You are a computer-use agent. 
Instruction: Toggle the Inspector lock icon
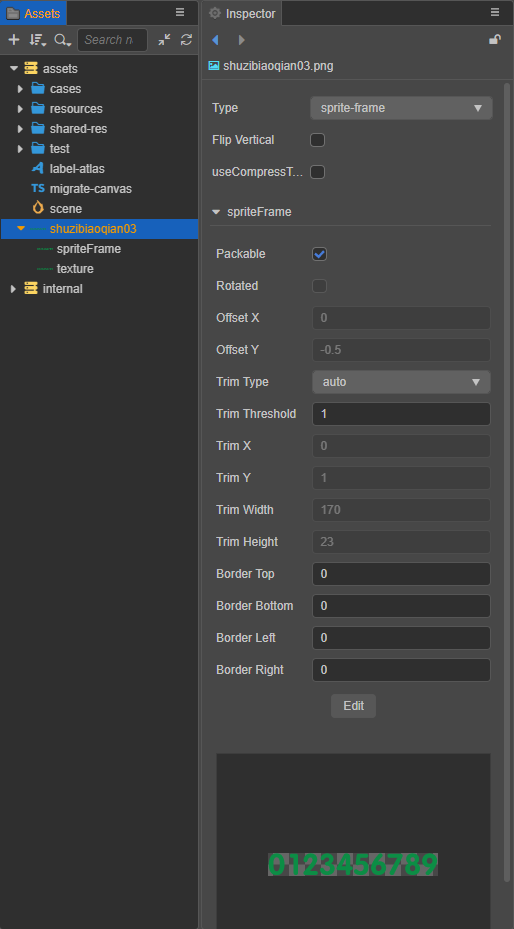[494, 40]
